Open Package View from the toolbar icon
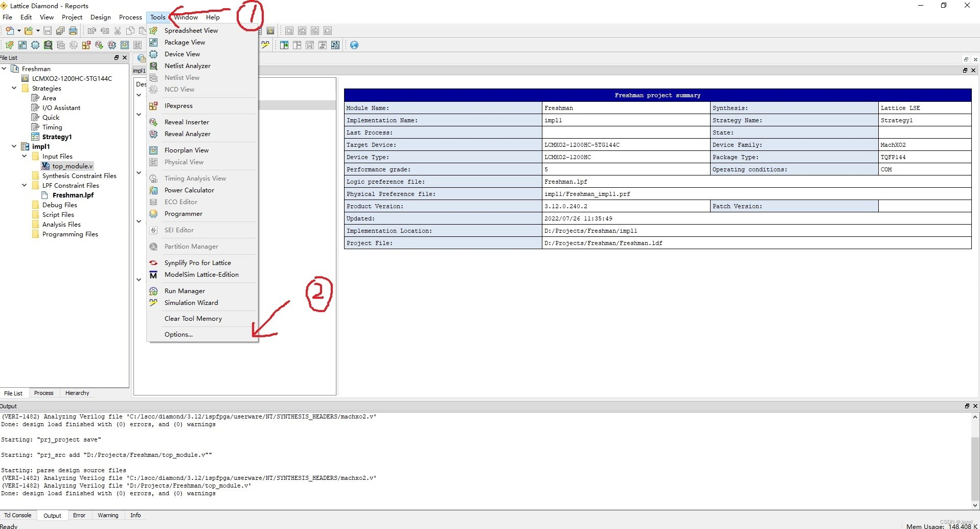The image size is (980, 529). pyautogui.click(x=22, y=45)
